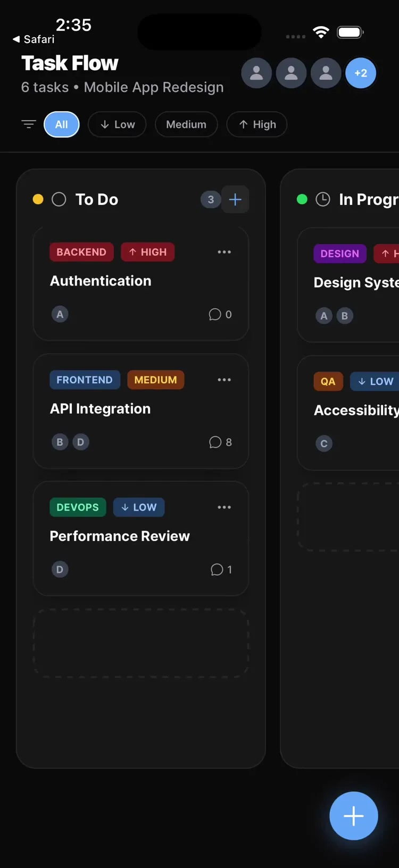
Task: Open the three-dot menu on API Integration card
Action: 225,380
